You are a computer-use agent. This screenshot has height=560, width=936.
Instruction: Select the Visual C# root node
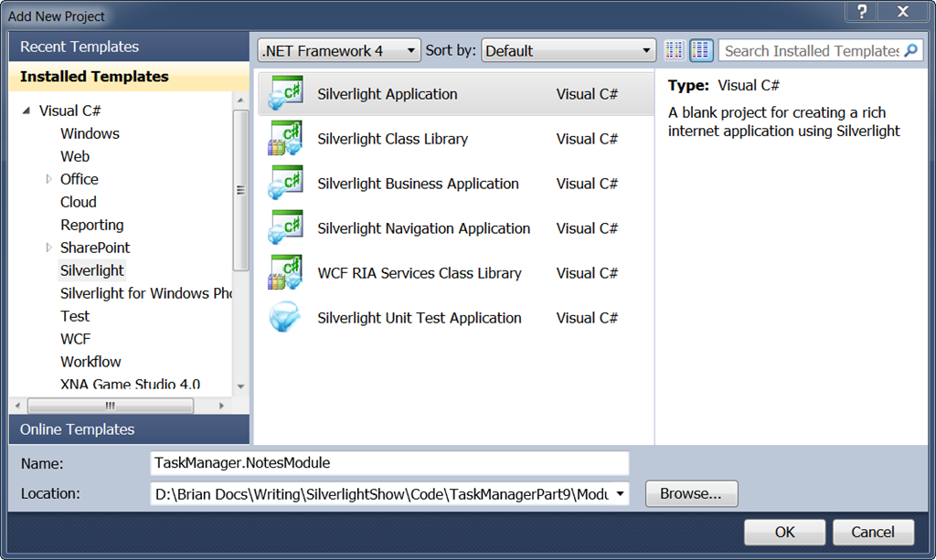pos(69,111)
